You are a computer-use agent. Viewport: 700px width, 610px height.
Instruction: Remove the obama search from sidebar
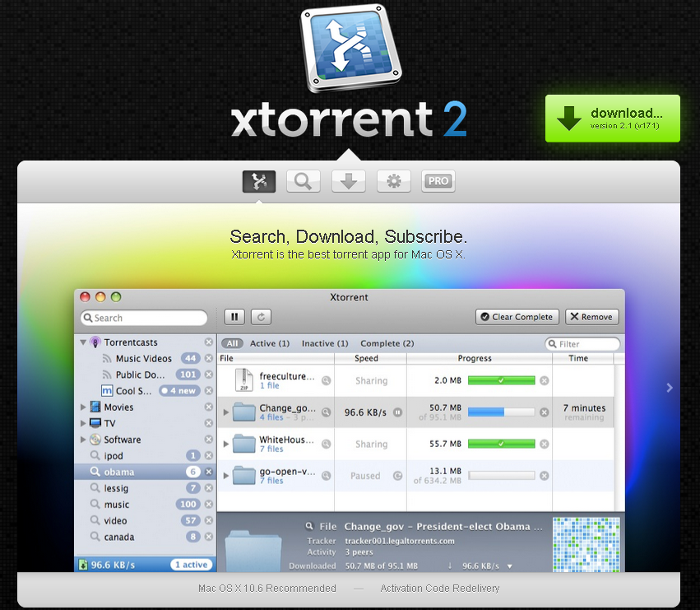coord(209,473)
